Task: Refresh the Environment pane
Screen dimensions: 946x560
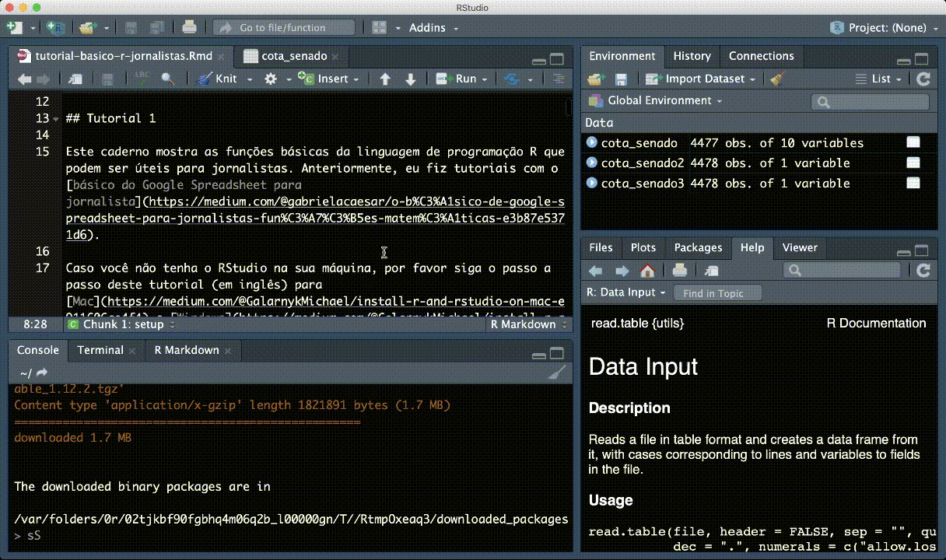Action: click(923, 79)
